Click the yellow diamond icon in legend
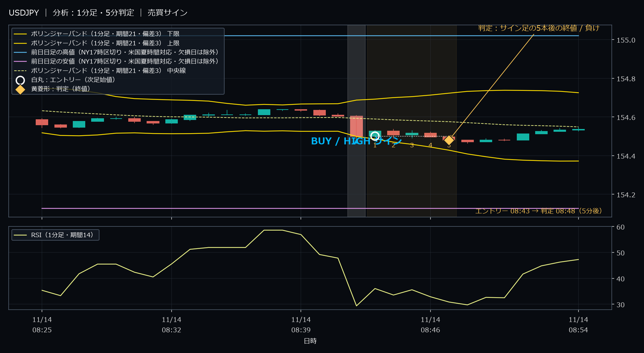The image size is (644, 353). 20,89
